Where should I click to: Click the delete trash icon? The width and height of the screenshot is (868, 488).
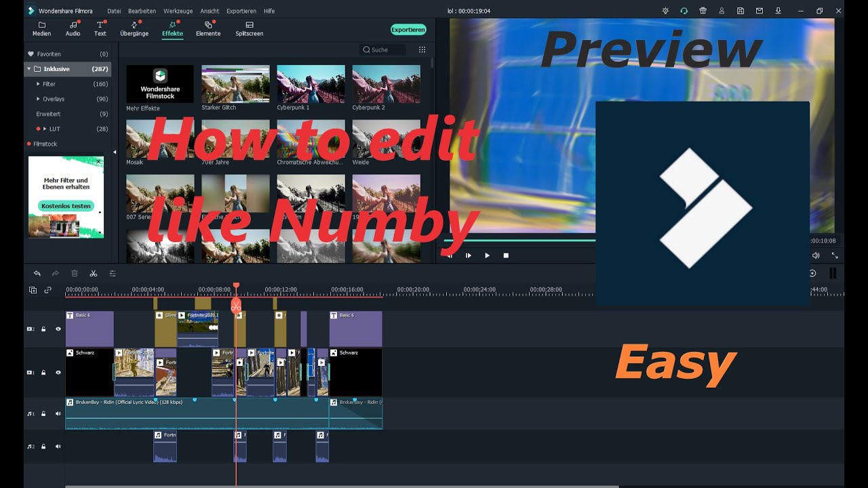(x=75, y=273)
